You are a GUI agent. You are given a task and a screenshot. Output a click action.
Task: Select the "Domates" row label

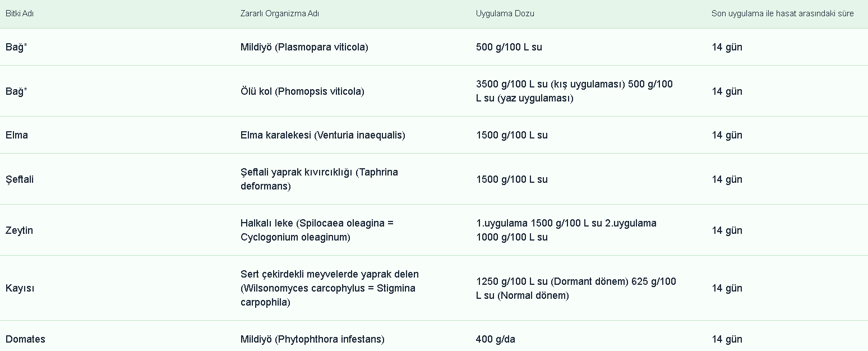(25, 339)
